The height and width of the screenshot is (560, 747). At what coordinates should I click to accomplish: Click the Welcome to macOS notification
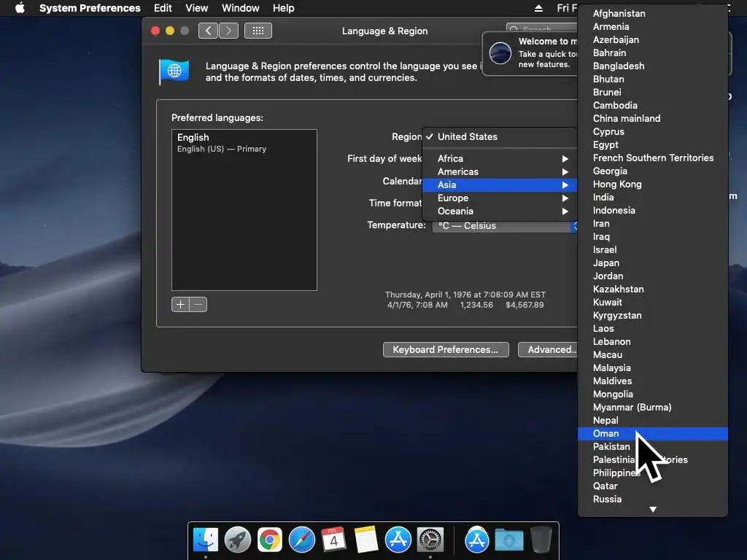530,52
